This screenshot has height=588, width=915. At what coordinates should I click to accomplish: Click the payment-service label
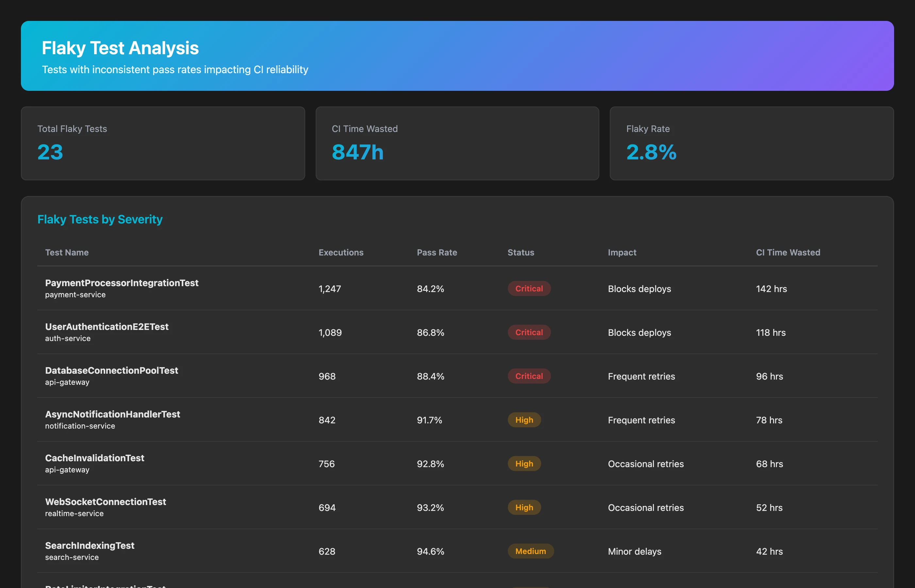click(75, 295)
